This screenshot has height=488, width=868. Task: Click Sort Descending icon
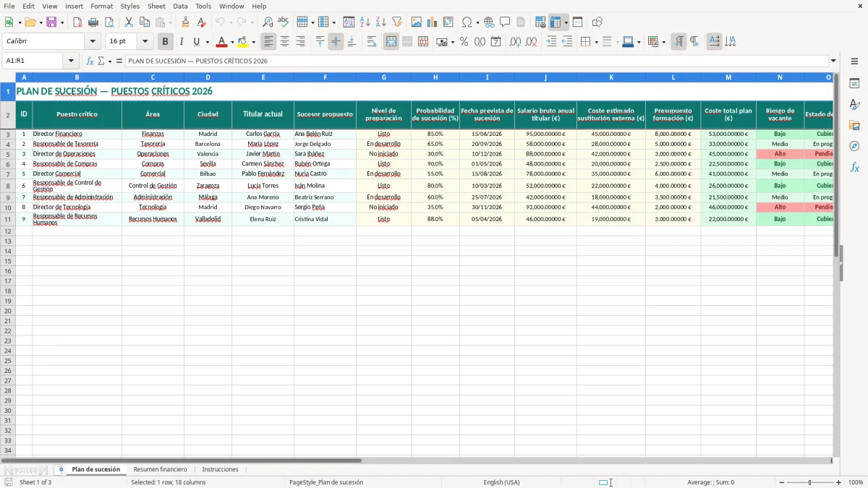click(x=381, y=22)
